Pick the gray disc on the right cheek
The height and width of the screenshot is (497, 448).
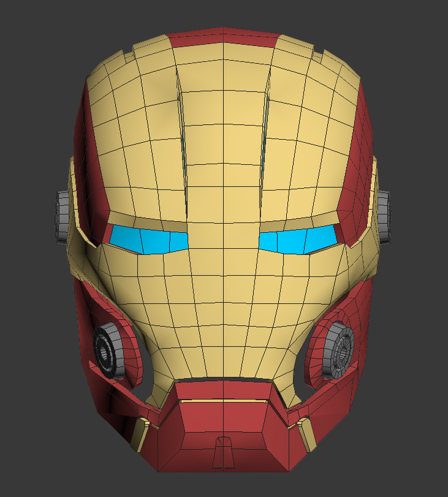click(338, 349)
